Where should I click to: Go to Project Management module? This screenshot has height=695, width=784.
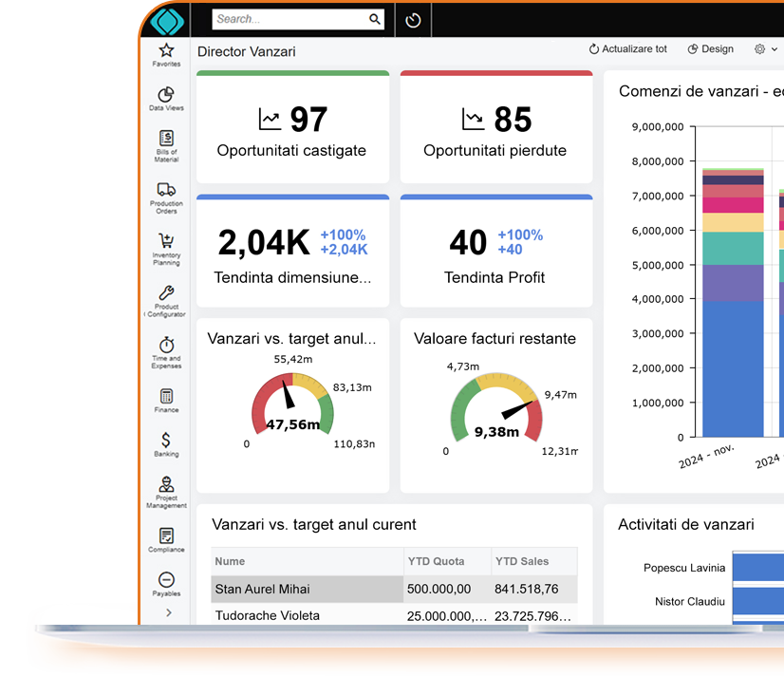point(166,492)
